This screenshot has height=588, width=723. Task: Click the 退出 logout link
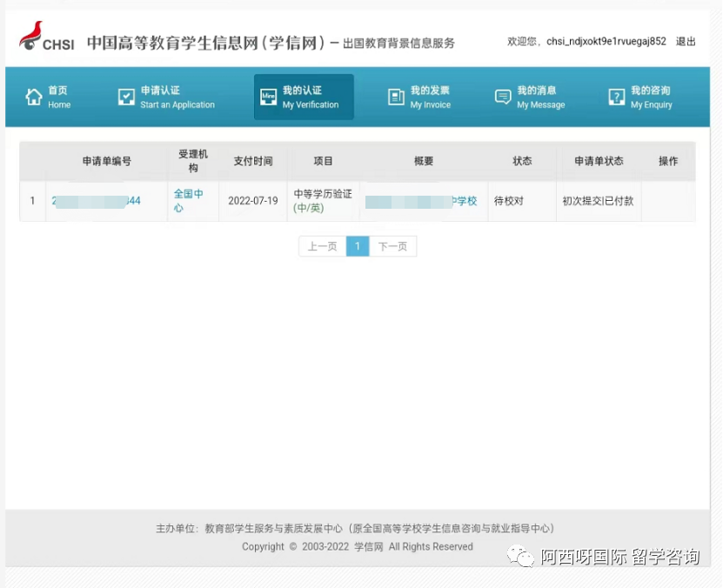(x=684, y=40)
